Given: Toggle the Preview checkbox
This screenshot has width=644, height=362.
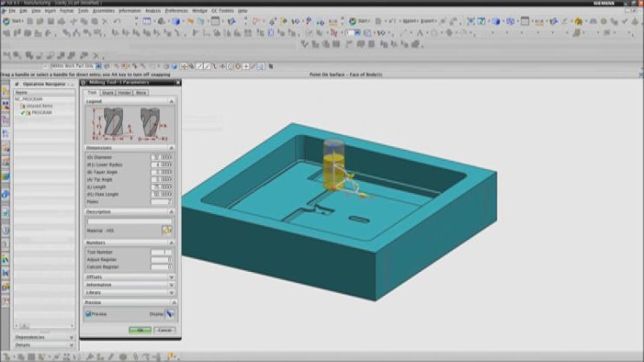Looking at the screenshot, I should click(x=89, y=314).
